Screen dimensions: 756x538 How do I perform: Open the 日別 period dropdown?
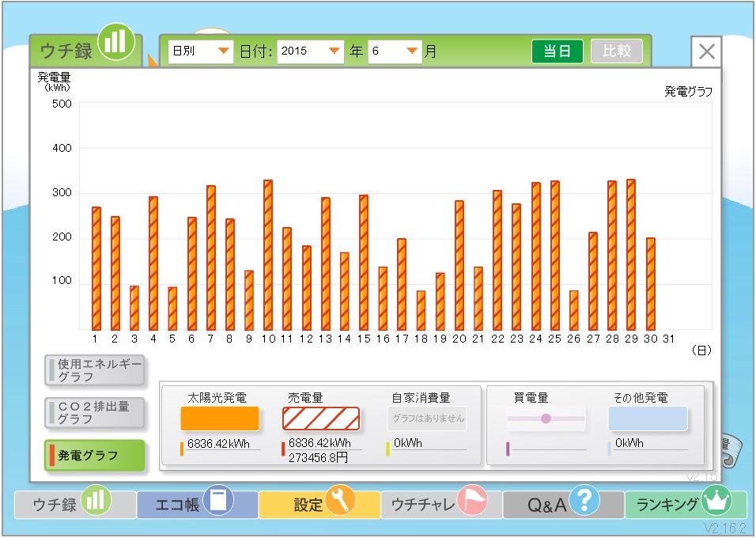201,51
